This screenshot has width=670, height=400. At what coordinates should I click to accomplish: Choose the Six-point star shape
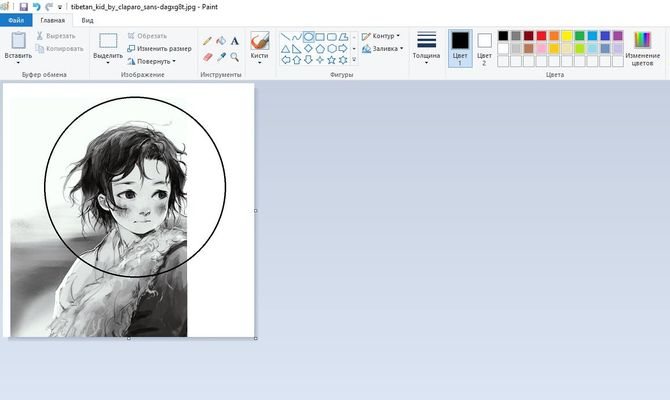pyautogui.click(x=343, y=60)
